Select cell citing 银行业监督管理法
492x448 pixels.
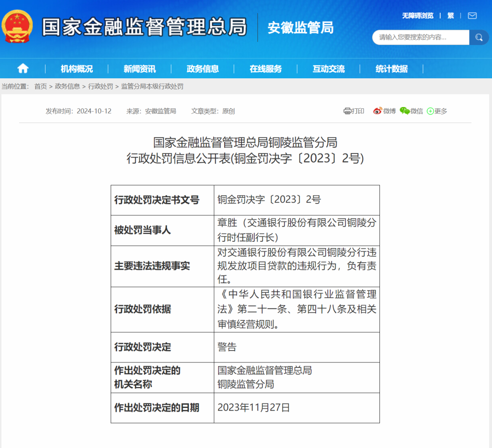click(297, 310)
